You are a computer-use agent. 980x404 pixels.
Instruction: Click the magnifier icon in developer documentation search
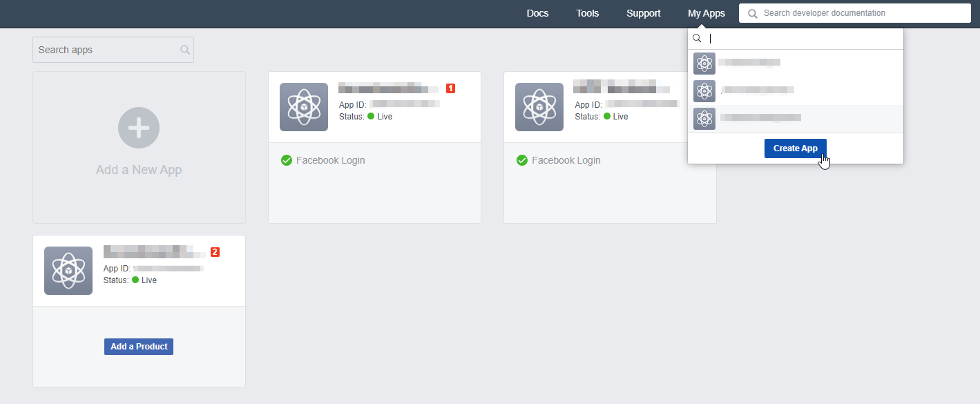752,13
